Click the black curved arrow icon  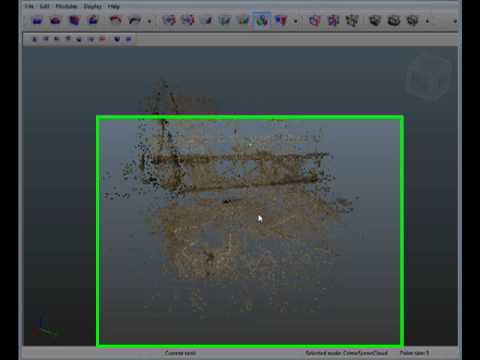point(135,21)
